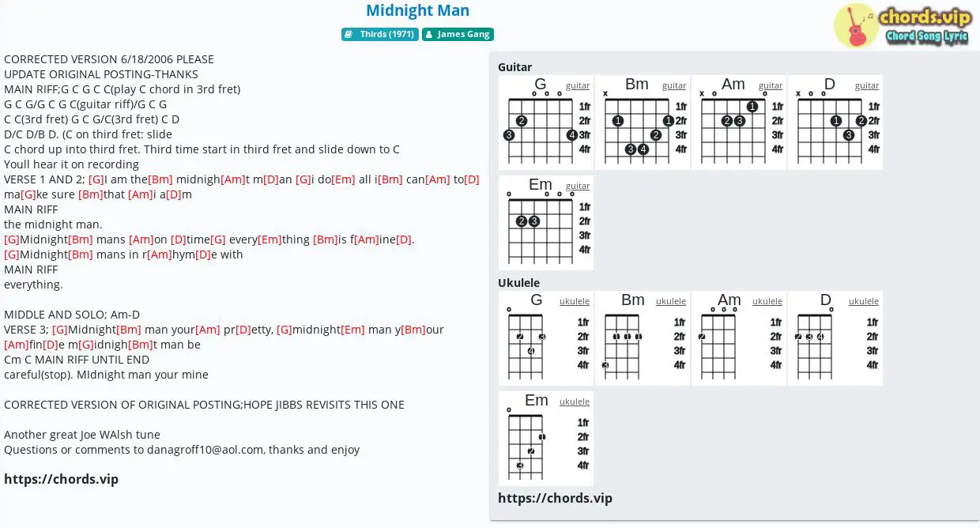
Task: Open the Thirds (1971) album tag
Action: tap(380, 34)
